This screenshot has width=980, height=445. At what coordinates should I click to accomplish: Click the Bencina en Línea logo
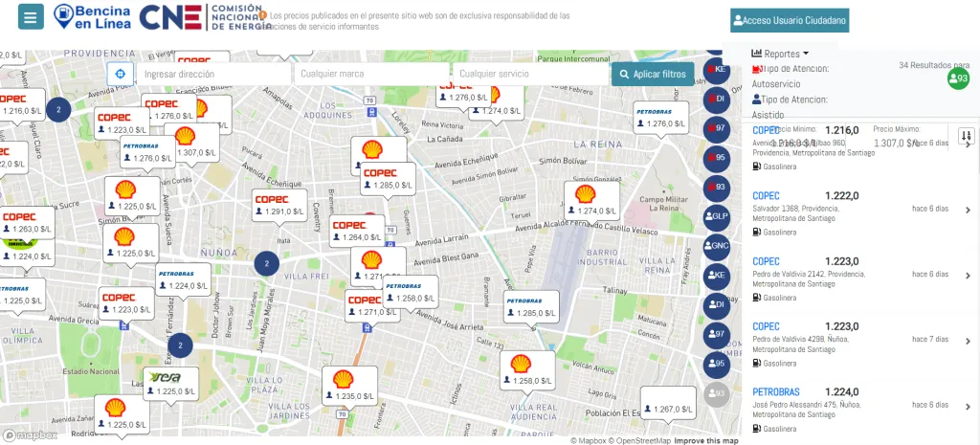coord(93,17)
